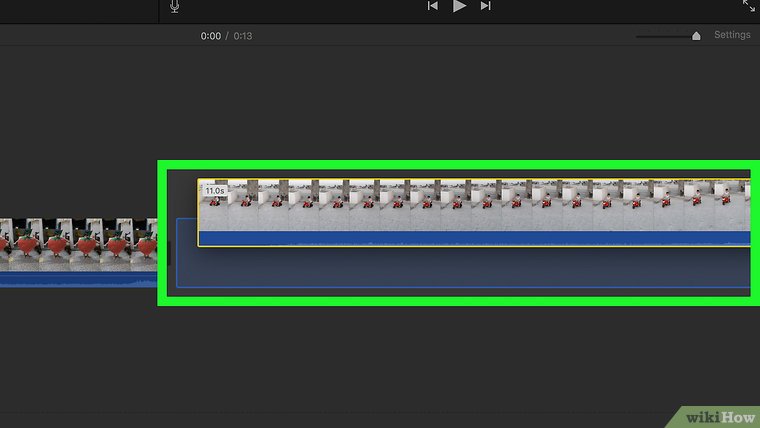Click the wikiHow watermark logo
This screenshot has width=760, height=428.
point(717,415)
